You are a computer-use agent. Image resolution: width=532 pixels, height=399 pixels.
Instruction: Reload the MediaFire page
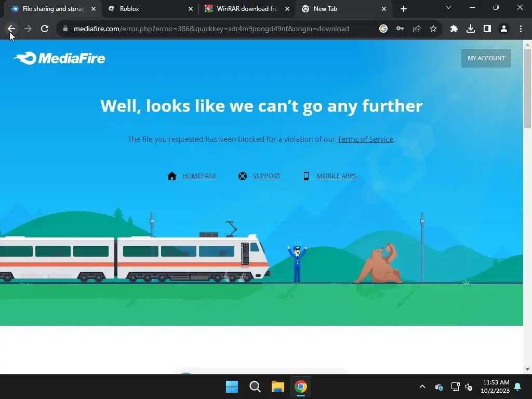tap(45, 29)
